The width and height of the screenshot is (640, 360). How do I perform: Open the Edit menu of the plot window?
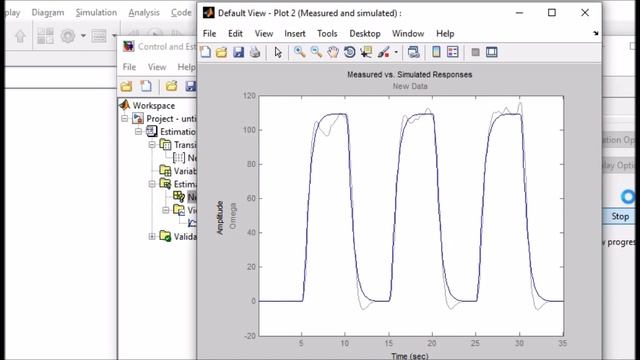pos(235,33)
